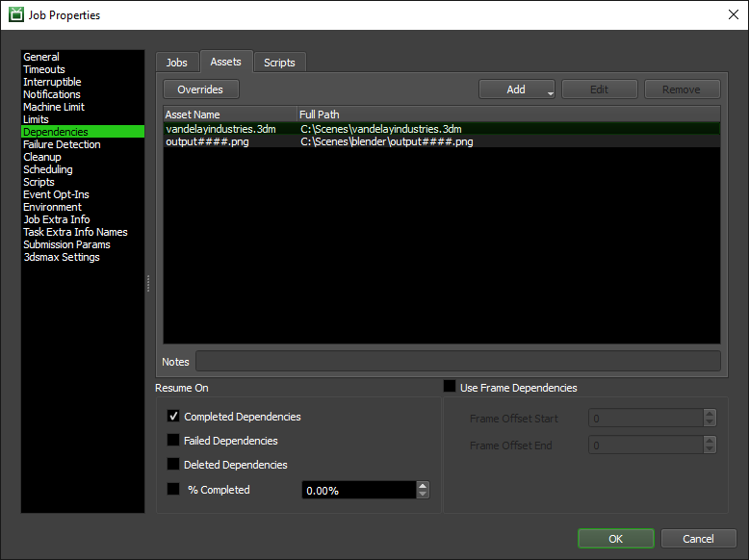Enable Failed Dependencies checkbox

coord(173,441)
